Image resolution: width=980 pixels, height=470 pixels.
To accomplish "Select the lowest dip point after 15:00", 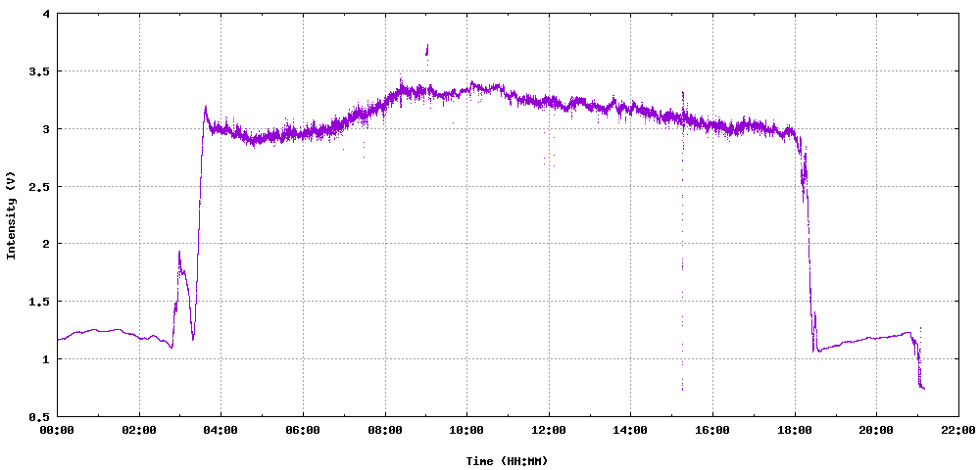I will [682, 389].
